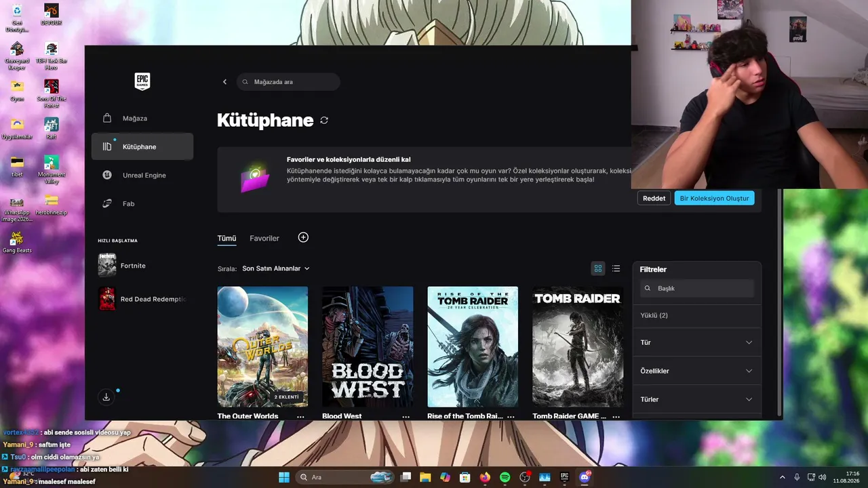Open the Gang Beasts desktop shortcut
The image size is (868, 488).
[x=17, y=242]
